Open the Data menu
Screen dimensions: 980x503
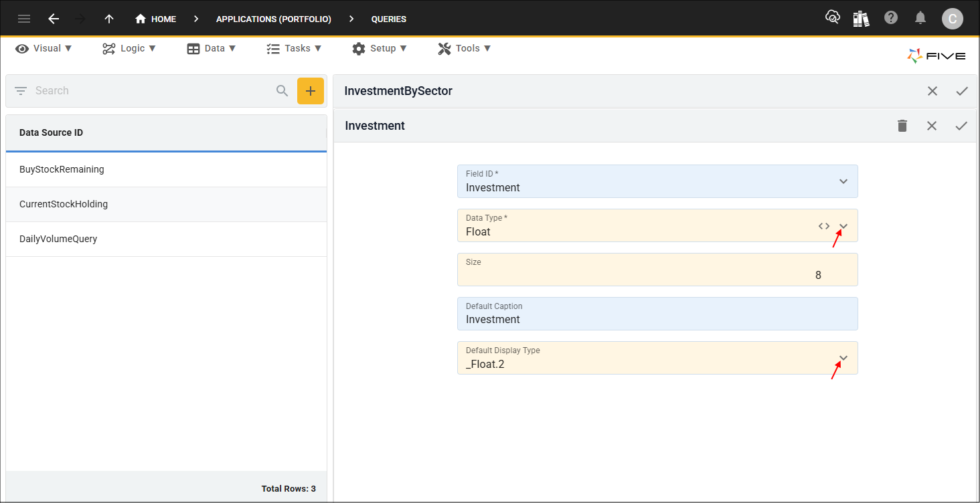pyautogui.click(x=212, y=48)
